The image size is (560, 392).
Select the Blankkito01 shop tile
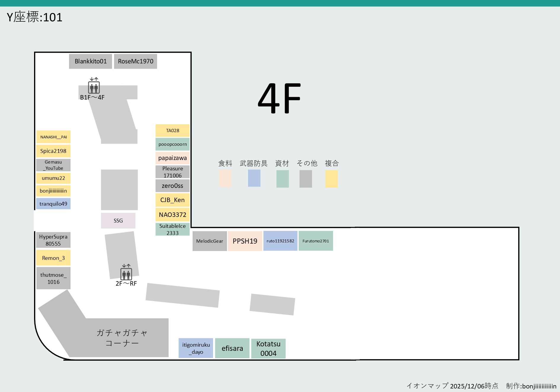[x=90, y=61]
